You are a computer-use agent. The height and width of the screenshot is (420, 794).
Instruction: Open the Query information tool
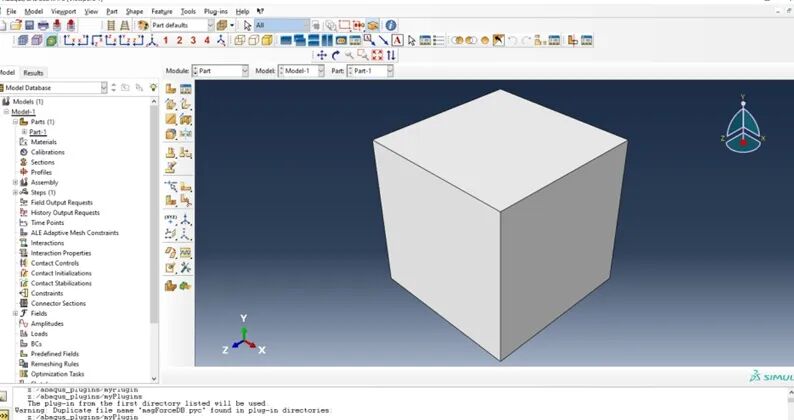390,24
